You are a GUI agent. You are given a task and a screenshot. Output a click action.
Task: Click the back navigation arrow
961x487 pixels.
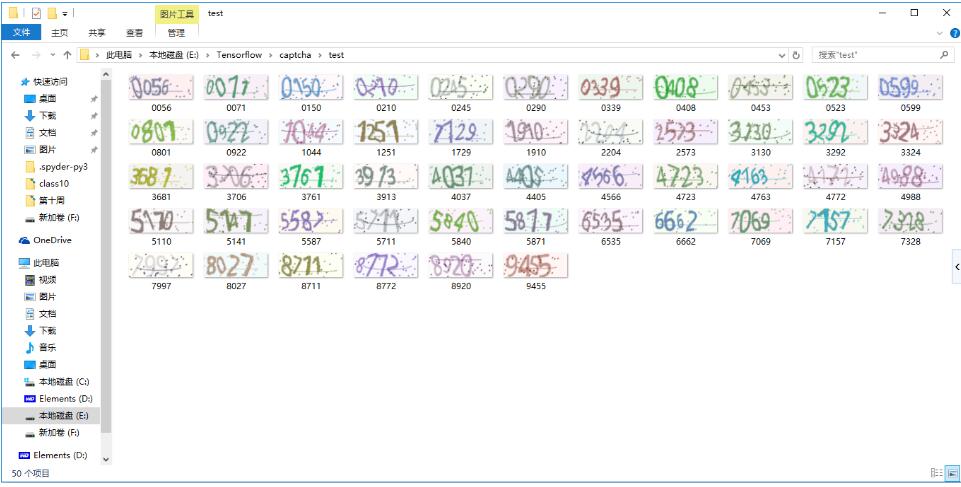15,54
